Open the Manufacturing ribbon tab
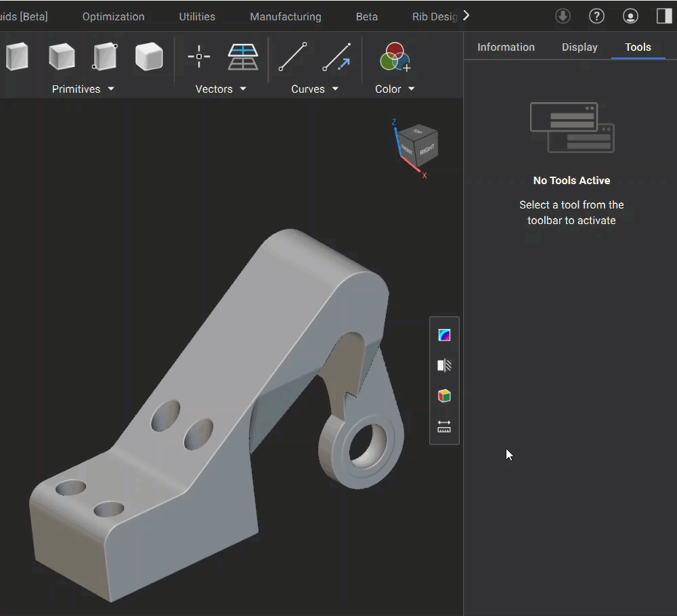Image resolution: width=677 pixels, height=616 pixels. point(286,16)
